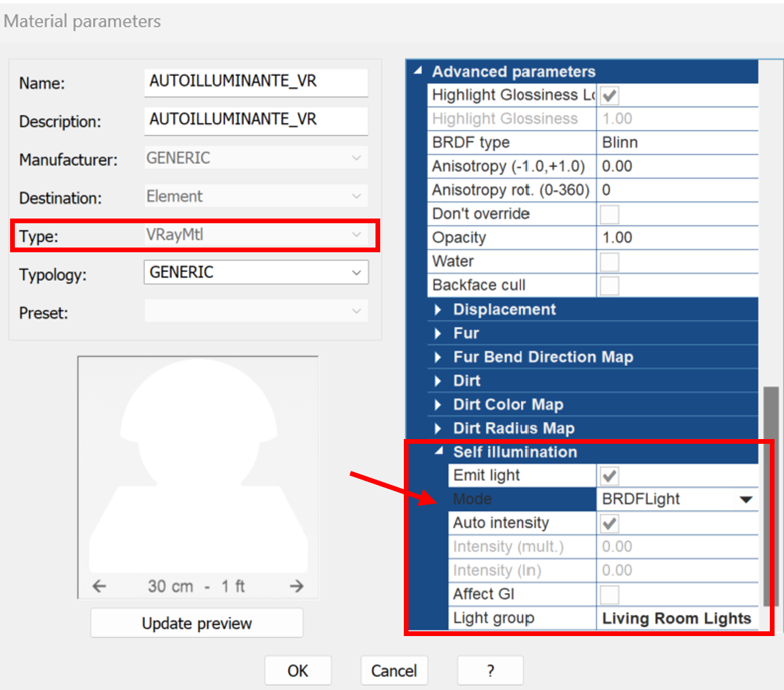Collapse the Advanced parameters section
Viewport: 784px width, 690px height.
(418, 70)
